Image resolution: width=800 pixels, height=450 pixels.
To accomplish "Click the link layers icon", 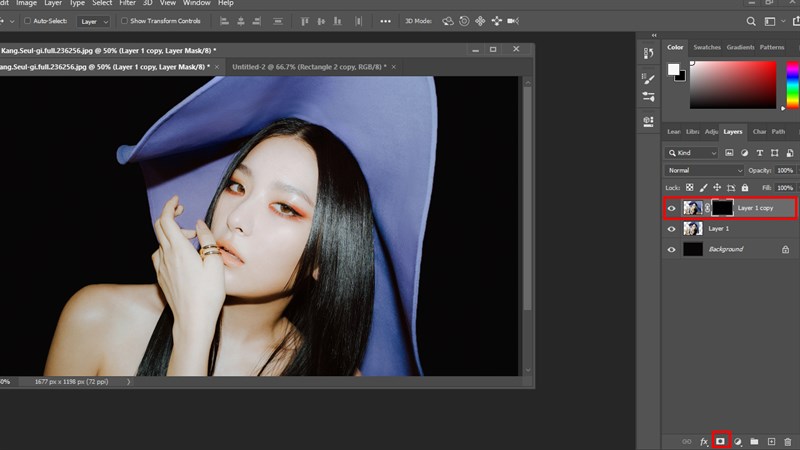I will coord(687,441).
